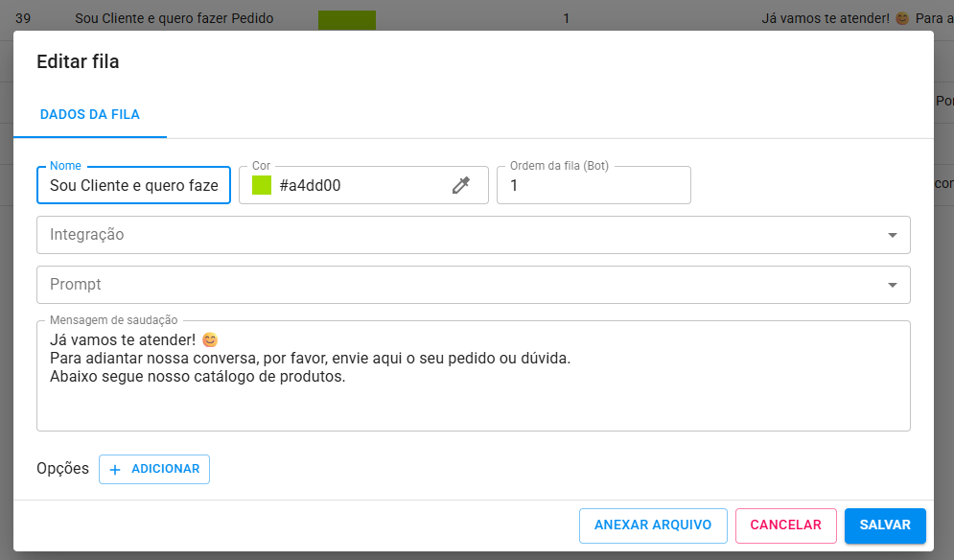This screenshot has width=954, height=560.
Task: Click the plus icon on ADICIONAR
Action: tap(116, 470)
